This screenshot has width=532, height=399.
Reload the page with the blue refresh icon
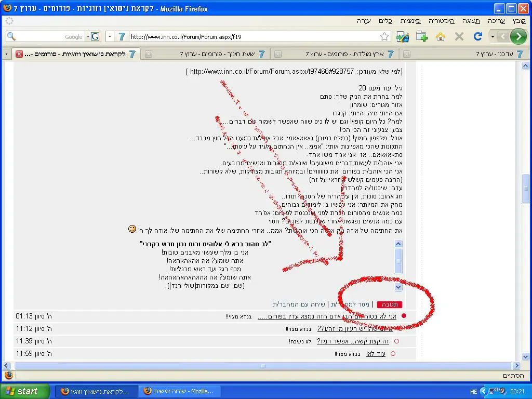click(x=478, y=36)
